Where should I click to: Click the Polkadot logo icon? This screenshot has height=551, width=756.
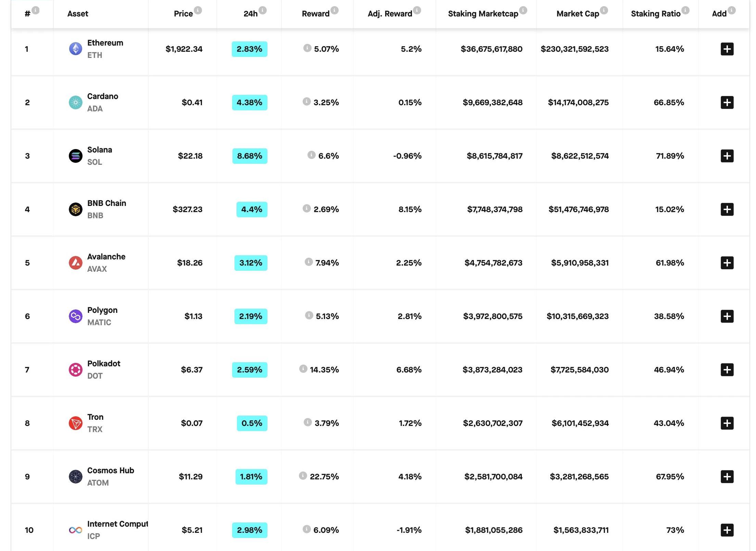tap(76, 370)
